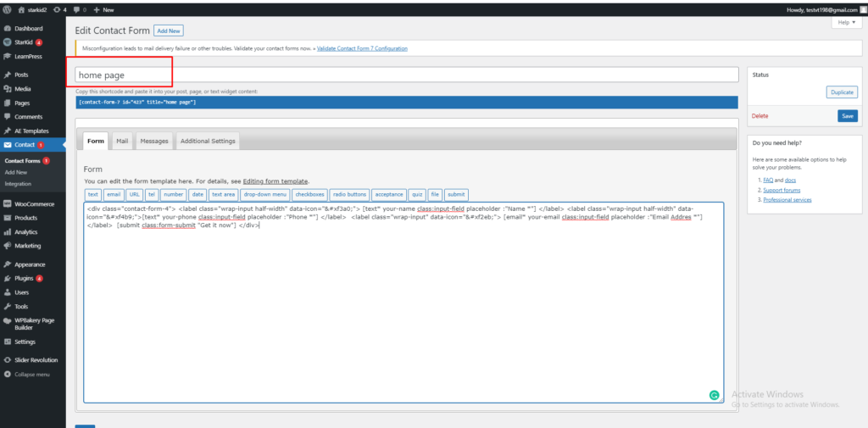Click the blue Save button

click(848, 116)
